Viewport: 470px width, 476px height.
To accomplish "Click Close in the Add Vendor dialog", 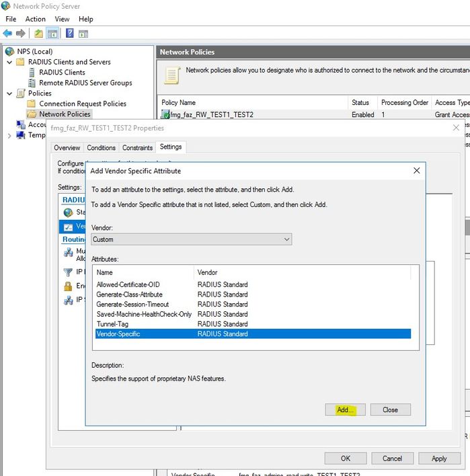I will 390,409.
